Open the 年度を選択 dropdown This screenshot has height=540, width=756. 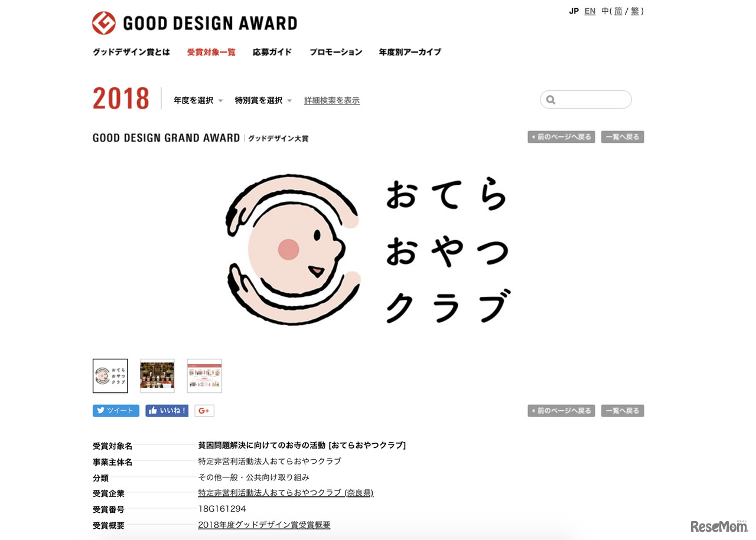(x=193, y=100)
